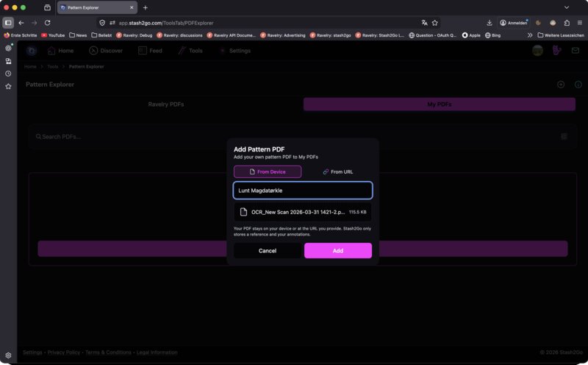This screenshot has height=365, width=588.
Task: Toggle the browser sidebar icon
Action: [x=8, y=23]
